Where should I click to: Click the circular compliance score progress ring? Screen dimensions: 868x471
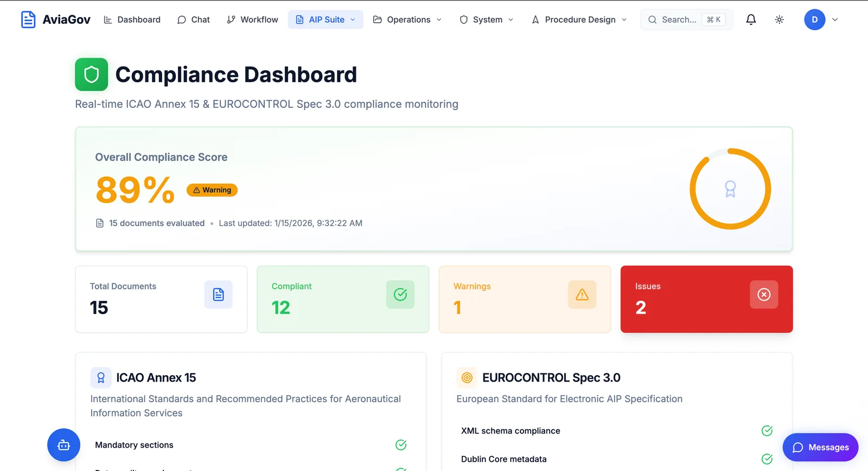point(730,189)
